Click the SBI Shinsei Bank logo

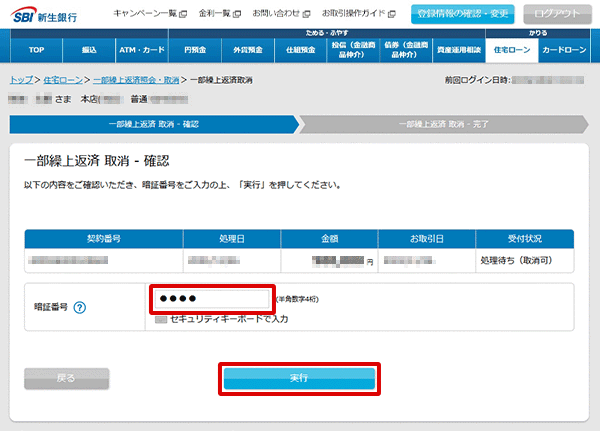44,13
